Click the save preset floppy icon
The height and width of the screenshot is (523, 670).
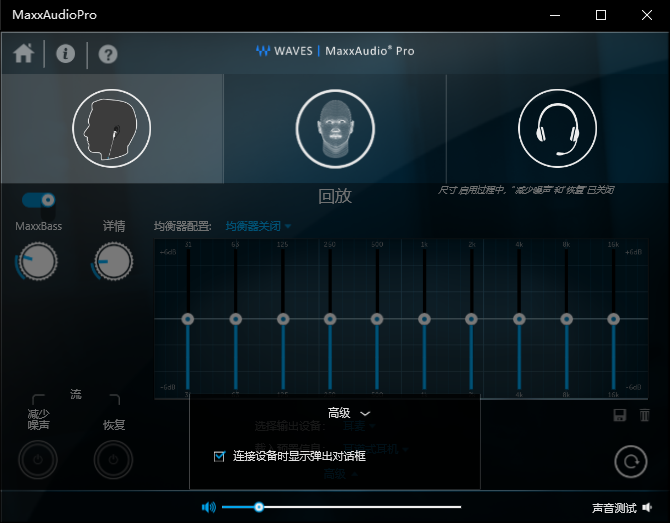(620, 415)
